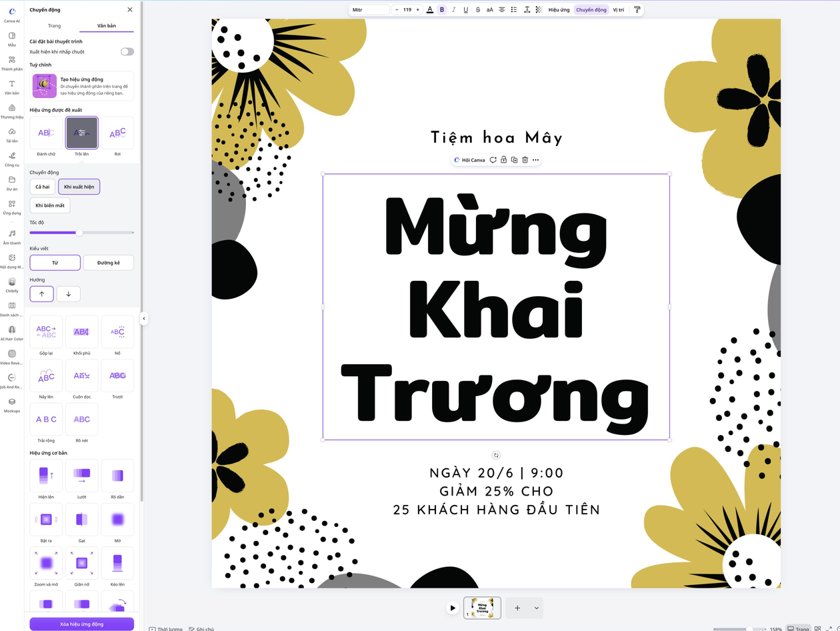Select the Gộp lại animation
Viewport: 840px width, 631px height.
pyautogui.click(x=46, y=332)
